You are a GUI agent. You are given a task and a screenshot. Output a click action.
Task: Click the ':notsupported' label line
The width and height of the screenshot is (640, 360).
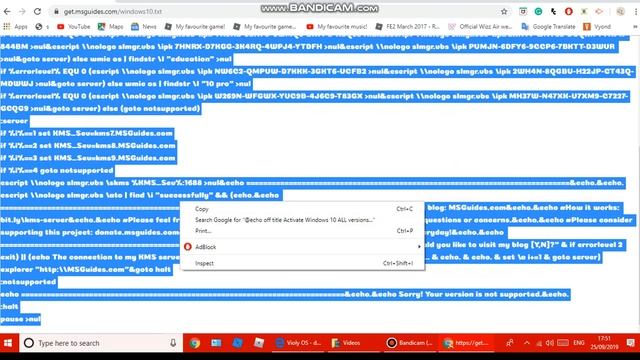[x=29, y=282]
